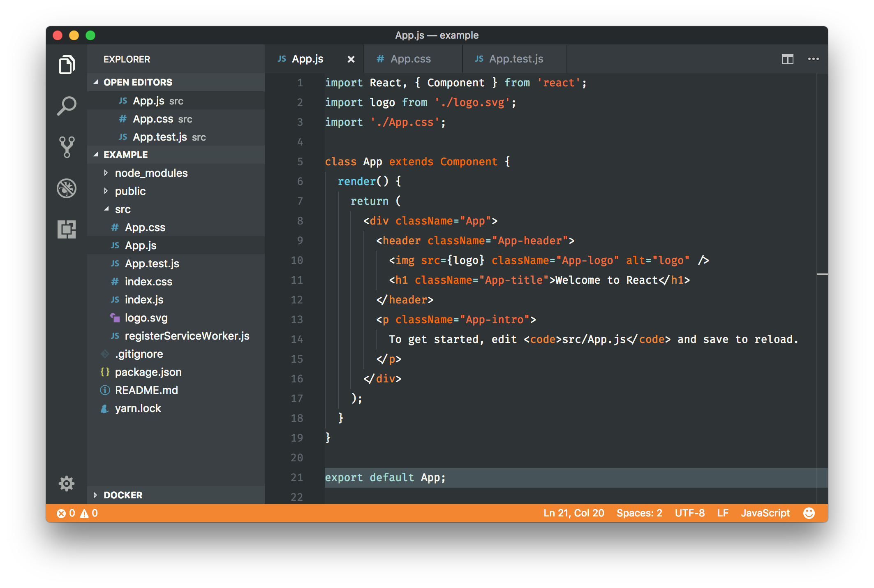Change language mode from JavaScript
The image size is (874, 588).
765,513
